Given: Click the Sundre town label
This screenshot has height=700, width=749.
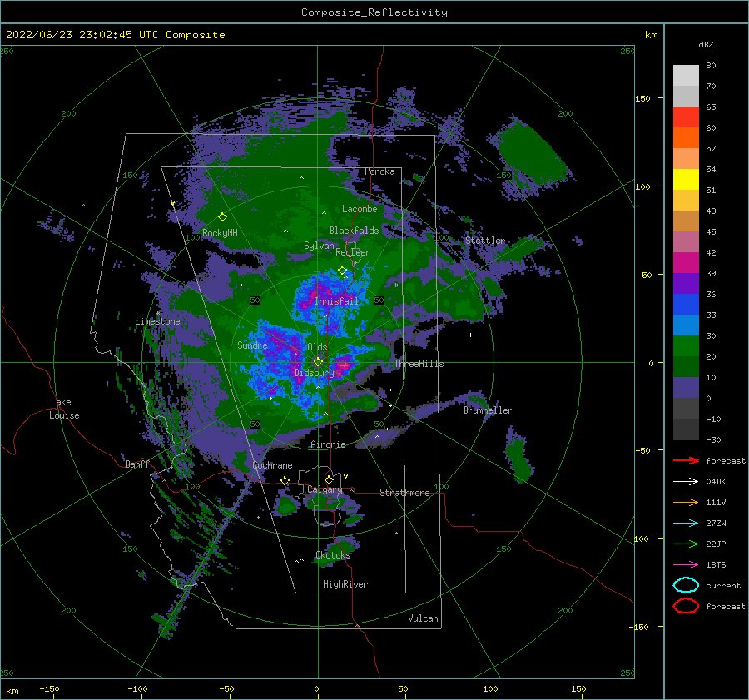Looking at the screenshot, I should 252,345.
